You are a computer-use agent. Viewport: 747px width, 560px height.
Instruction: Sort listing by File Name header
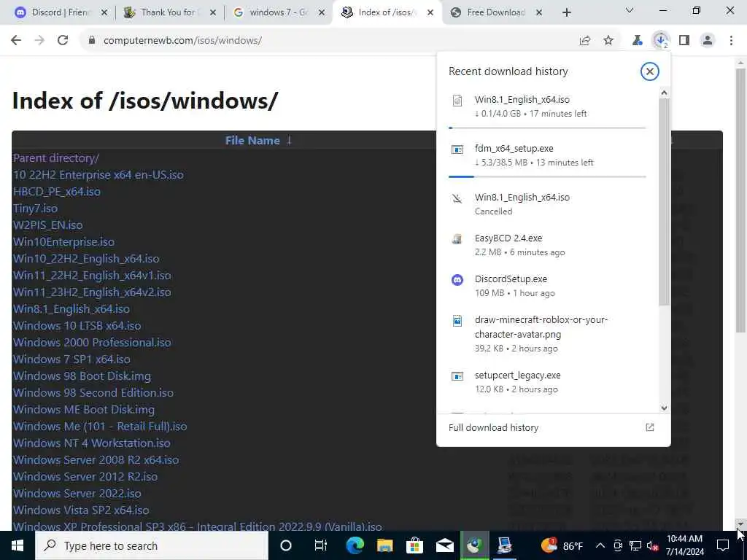(x=252, y=141)
